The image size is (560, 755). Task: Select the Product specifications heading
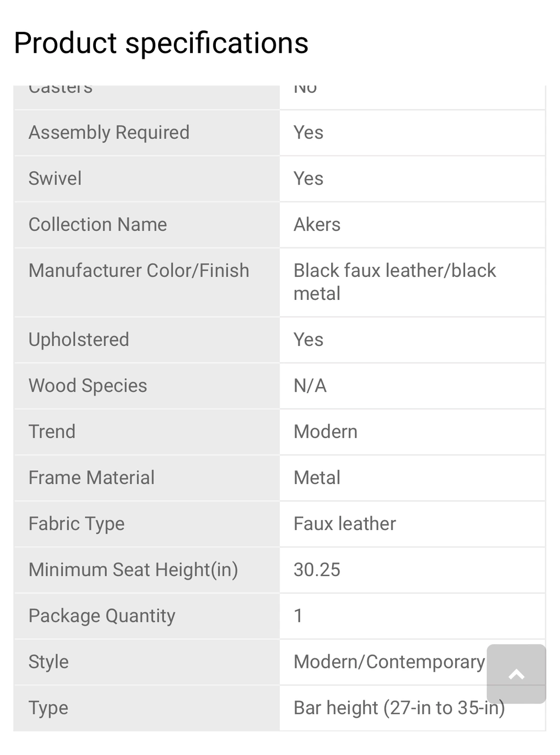click(161, 42)
